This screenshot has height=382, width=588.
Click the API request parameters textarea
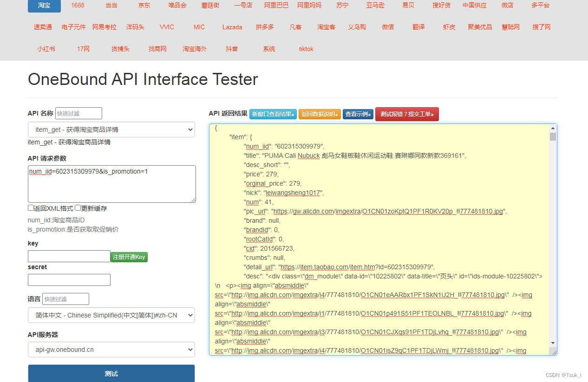pos(112,184)
